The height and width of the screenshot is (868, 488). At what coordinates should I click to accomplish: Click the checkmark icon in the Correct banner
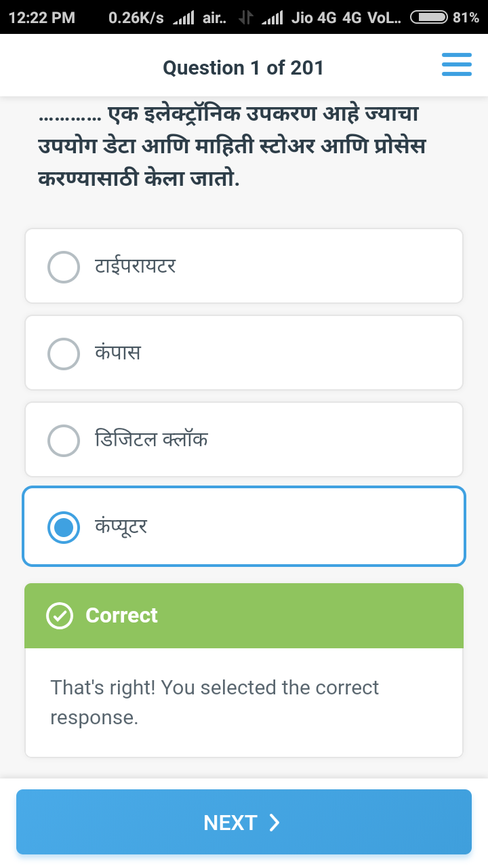60,616
